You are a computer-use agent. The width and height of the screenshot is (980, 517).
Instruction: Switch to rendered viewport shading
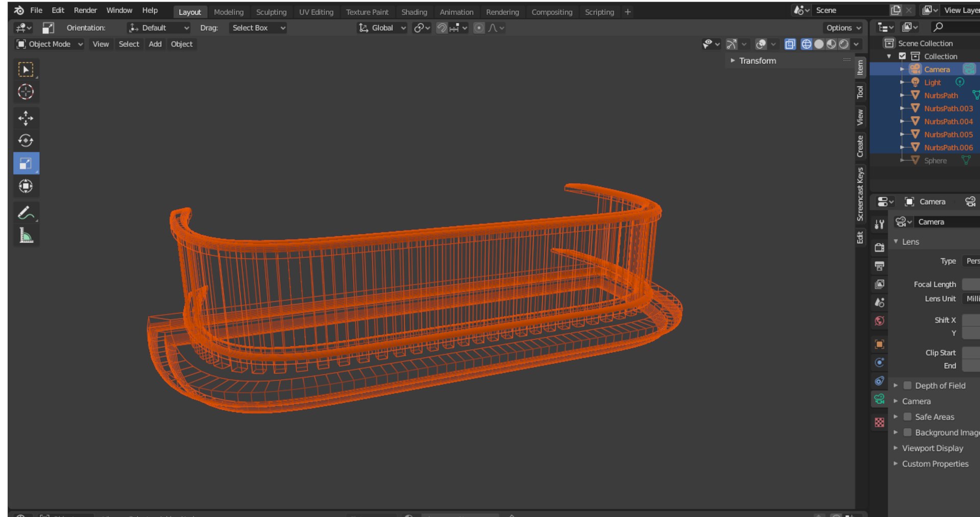pyautogui.click(x=844, y=44)
